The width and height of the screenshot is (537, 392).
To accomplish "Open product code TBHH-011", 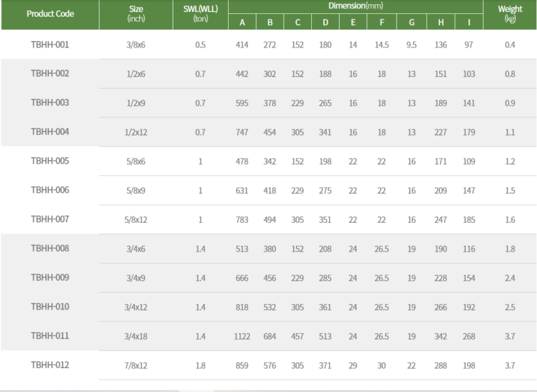I will (x=50, y=336).
